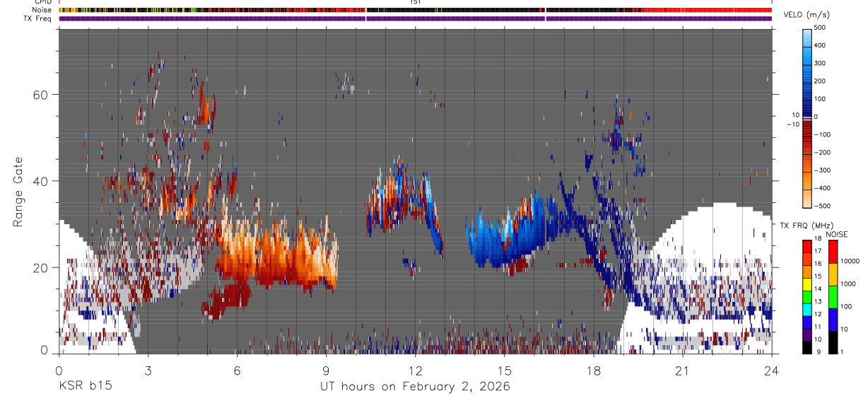
Task: Click the TX FRQ frequency color bar
Action: (x=807, y=297)
